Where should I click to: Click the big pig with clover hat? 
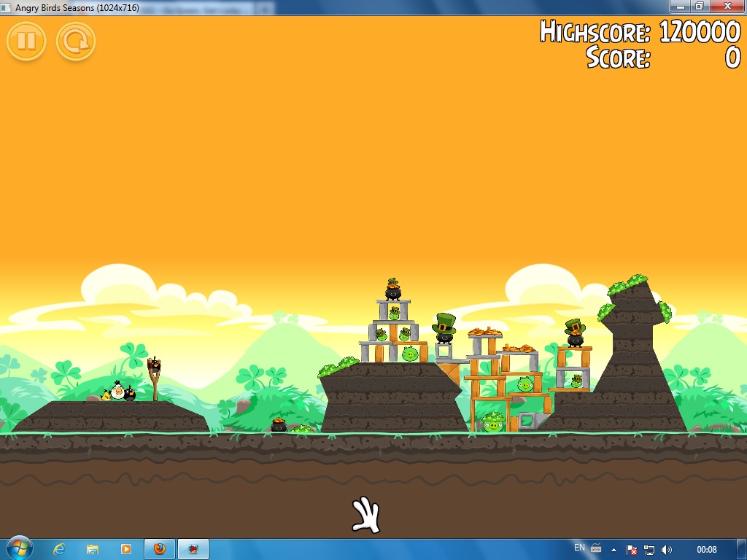point(493,422)
